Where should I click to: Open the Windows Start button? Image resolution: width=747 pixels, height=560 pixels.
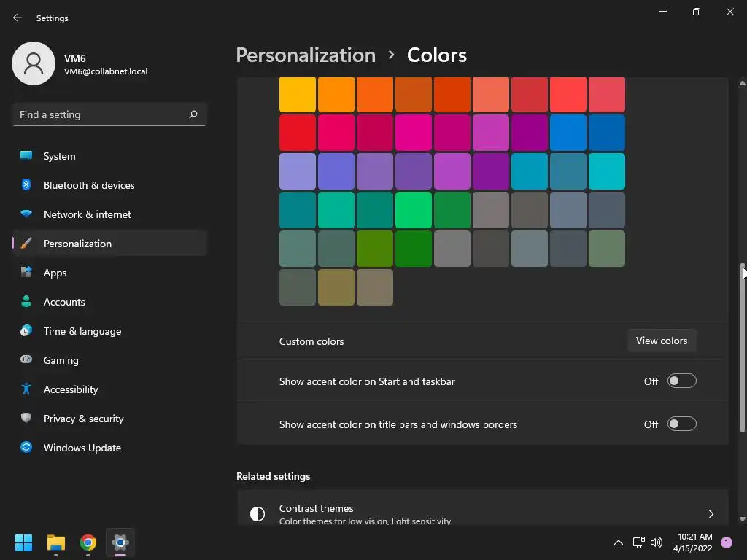(x=24, y=542)
